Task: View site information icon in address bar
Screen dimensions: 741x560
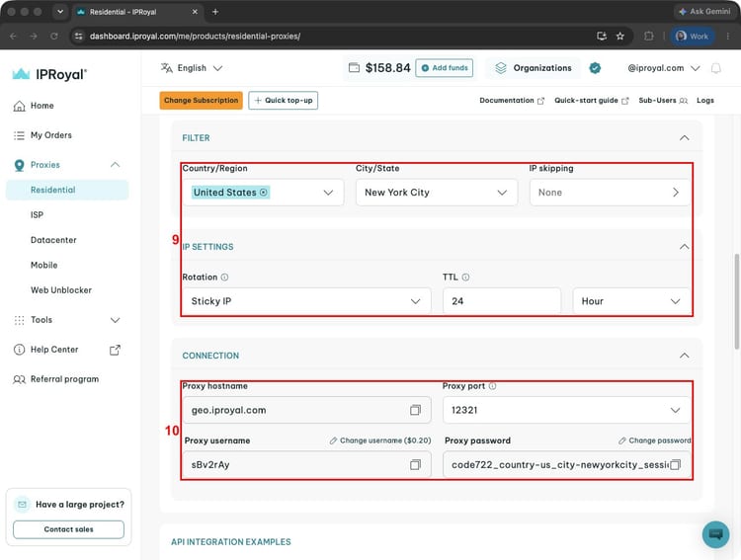Action: coord(78,36)
